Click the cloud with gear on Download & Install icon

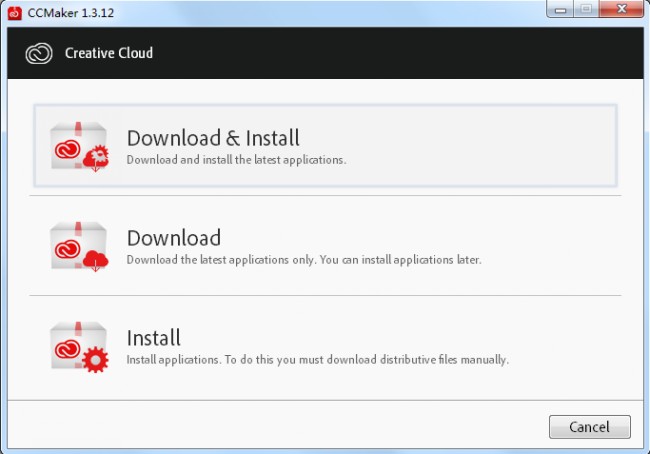(x=96, y=159)
